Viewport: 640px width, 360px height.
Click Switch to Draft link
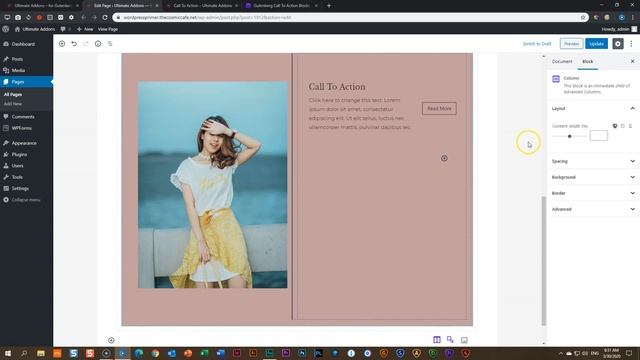pyautogui.click(x=537, y=44)
